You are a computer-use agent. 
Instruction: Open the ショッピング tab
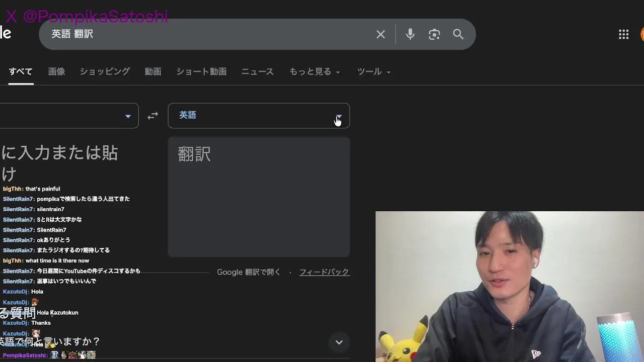click(x=105, y=71)
